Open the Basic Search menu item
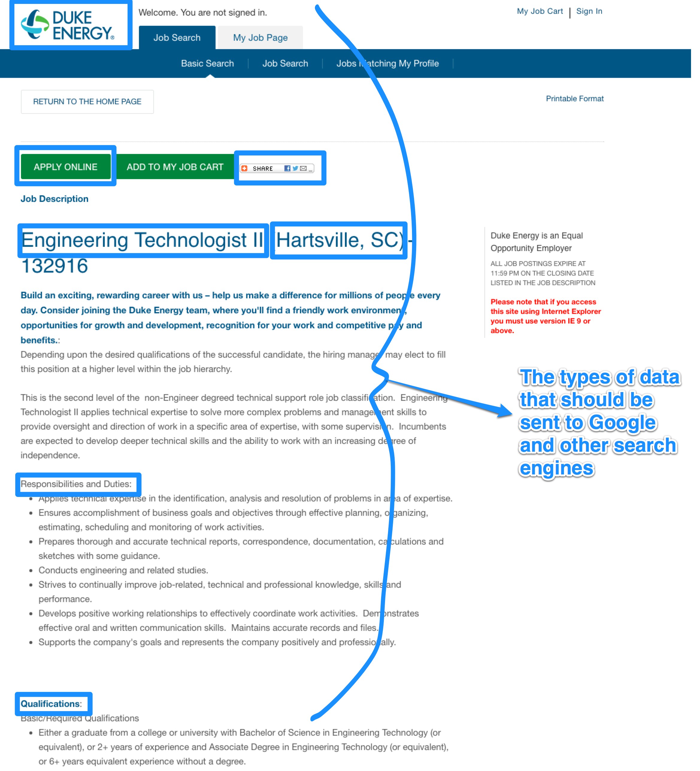 coord(207,64)
